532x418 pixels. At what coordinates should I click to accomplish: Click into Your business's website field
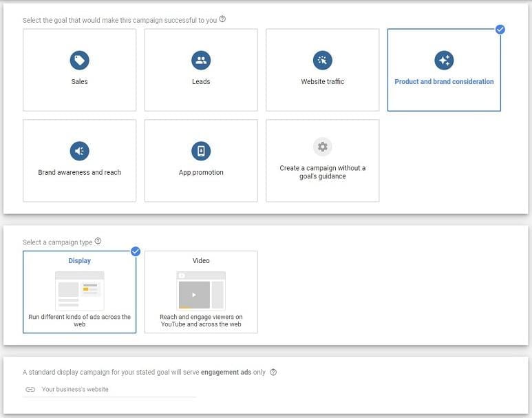[x=109, y=390]
